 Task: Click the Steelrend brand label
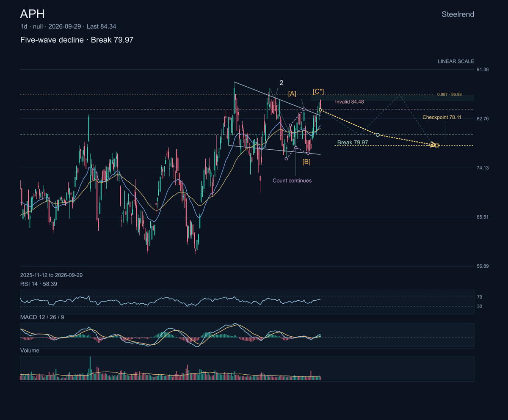[458, 14]
